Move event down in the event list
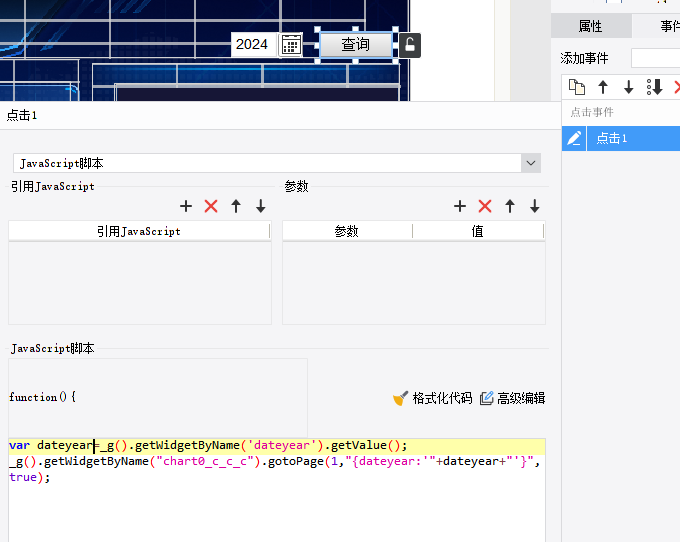The height and width of the screenshot is (542, 680). click(629, 87)
